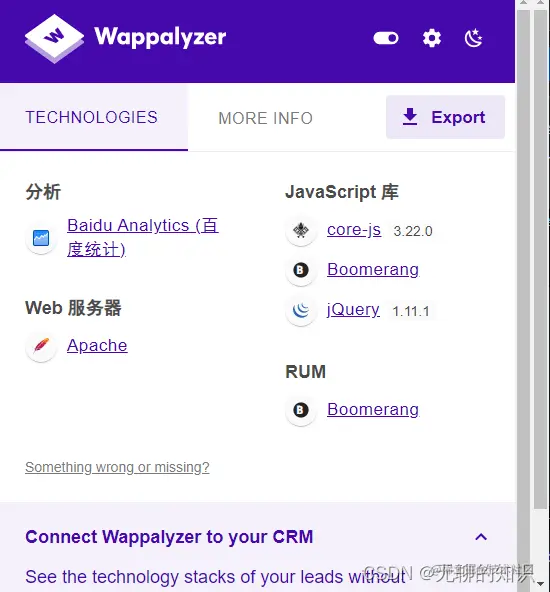Click Boomerang icon under RUM

[x=301, y=410]
